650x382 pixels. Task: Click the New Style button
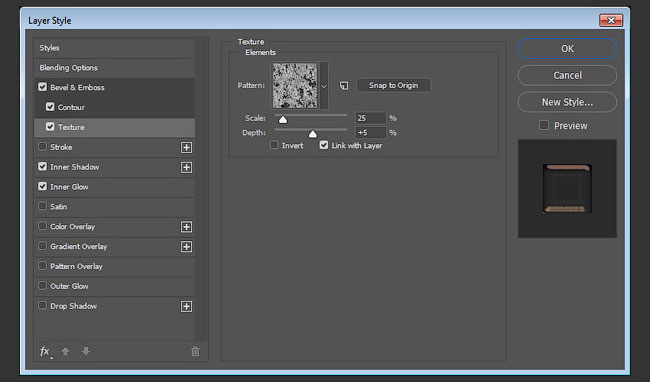567,102
